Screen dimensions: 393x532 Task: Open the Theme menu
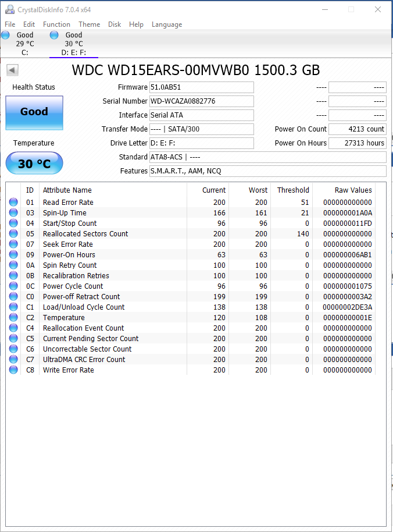pos(90,24)
